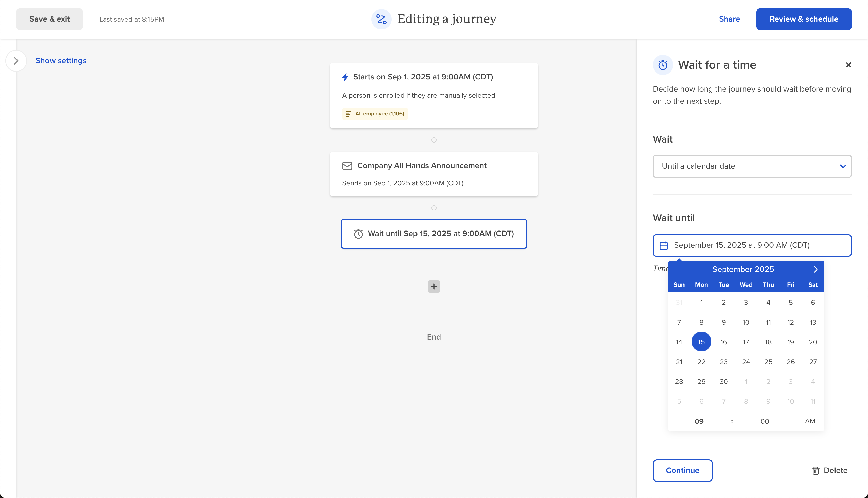
Task: Select September 22 in the calendar
Action: (x=701, y=362)
